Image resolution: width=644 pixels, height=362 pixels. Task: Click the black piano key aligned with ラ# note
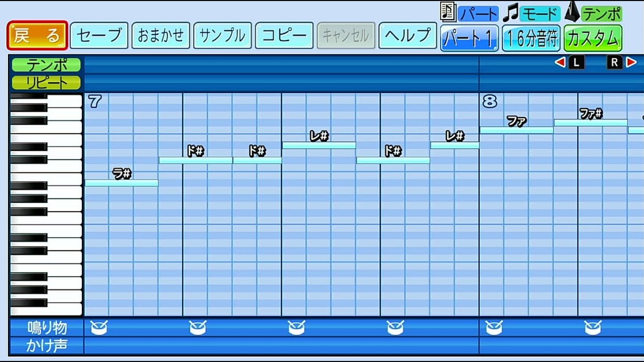tap(29, 186)
